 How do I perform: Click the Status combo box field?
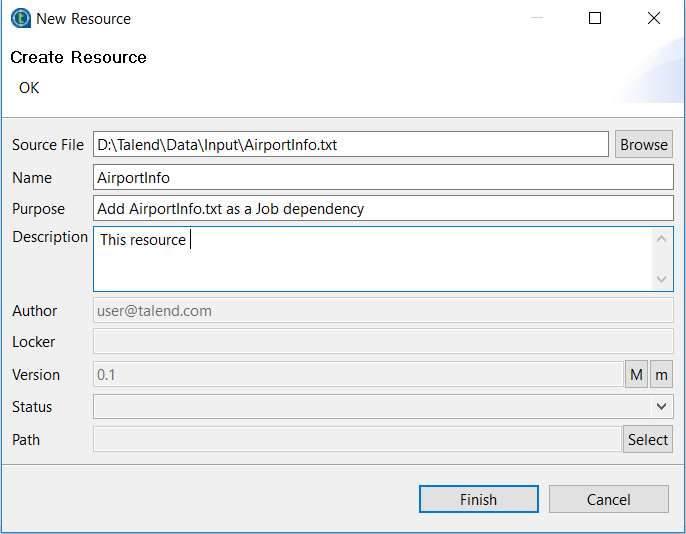370,407
